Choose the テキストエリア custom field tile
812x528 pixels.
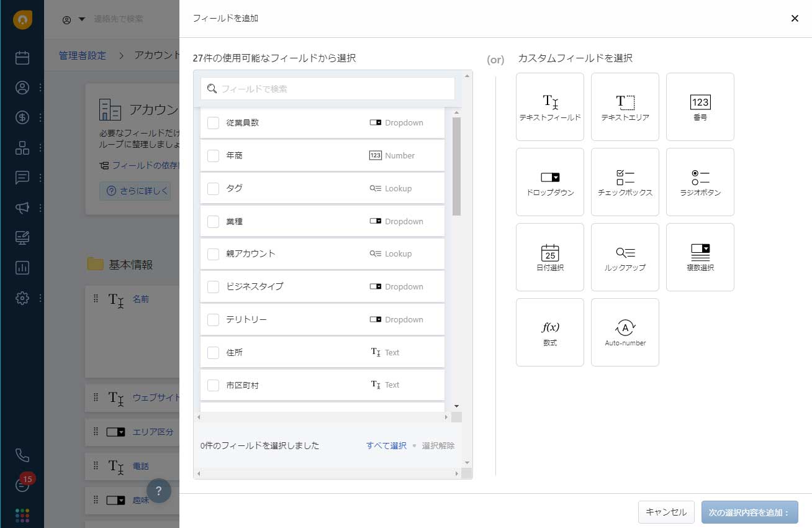(x=625, y=107)
